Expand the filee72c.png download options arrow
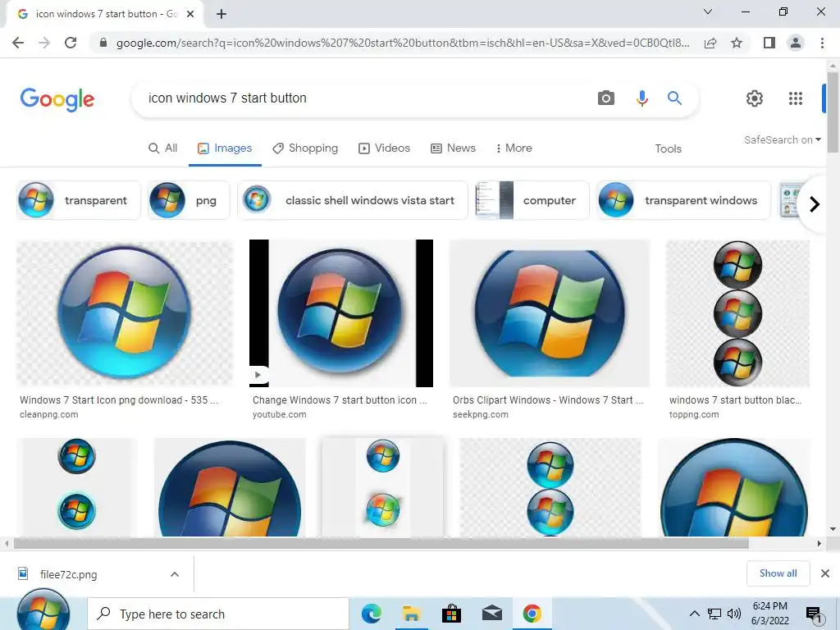The image size is (840, 630). (x=175, y=574)
